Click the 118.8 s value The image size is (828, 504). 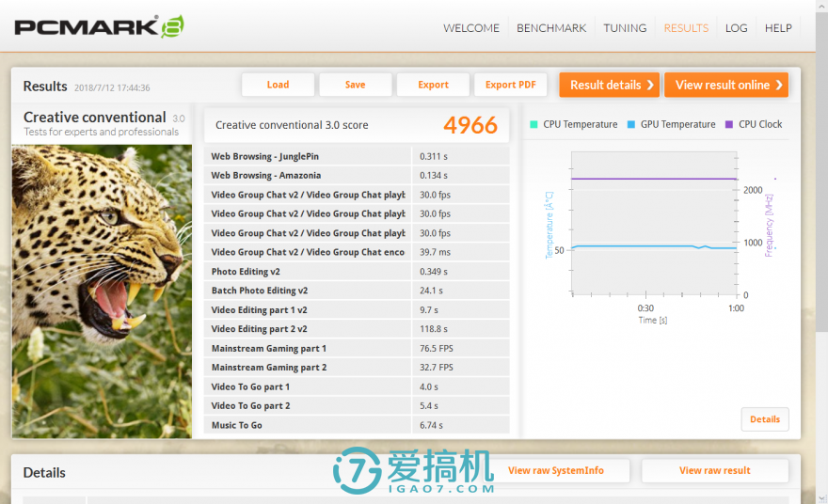(434, 329)
